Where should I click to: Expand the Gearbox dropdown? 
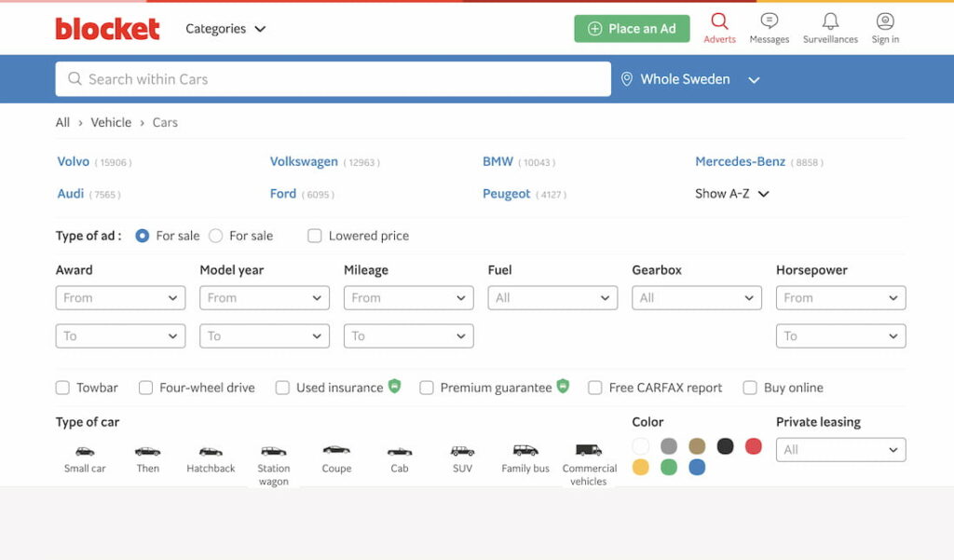pos(697,298)
